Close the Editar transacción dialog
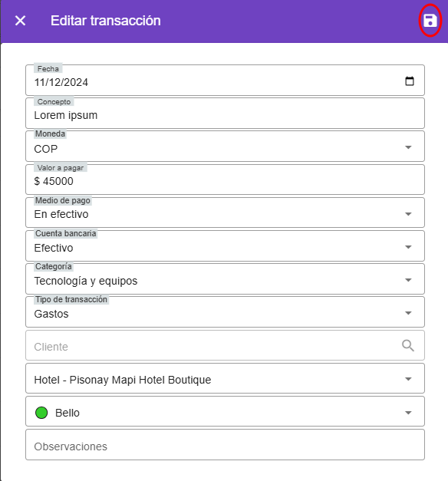Viewport: 448px width, 481px height. (x=20, y=21)
